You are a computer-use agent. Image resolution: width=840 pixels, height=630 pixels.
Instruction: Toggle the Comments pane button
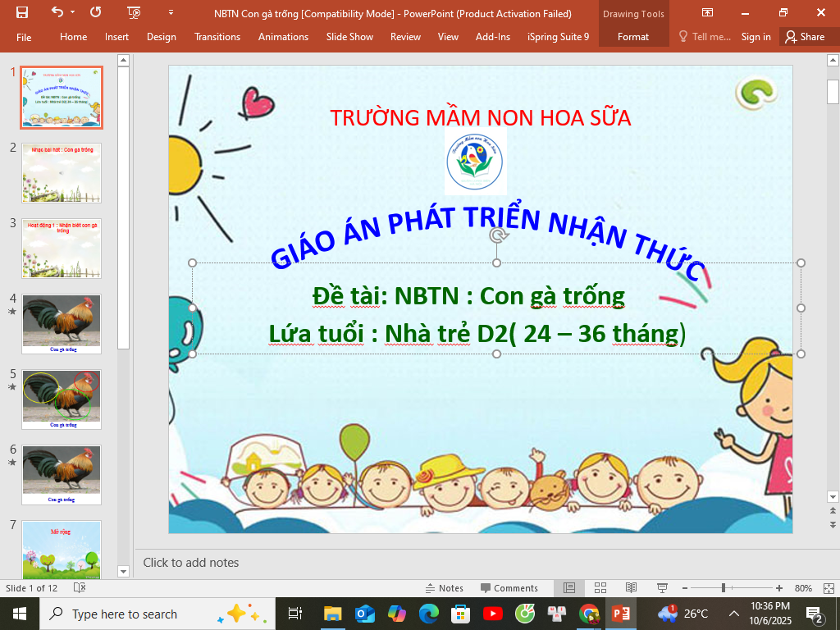click(x=509, y=588)
